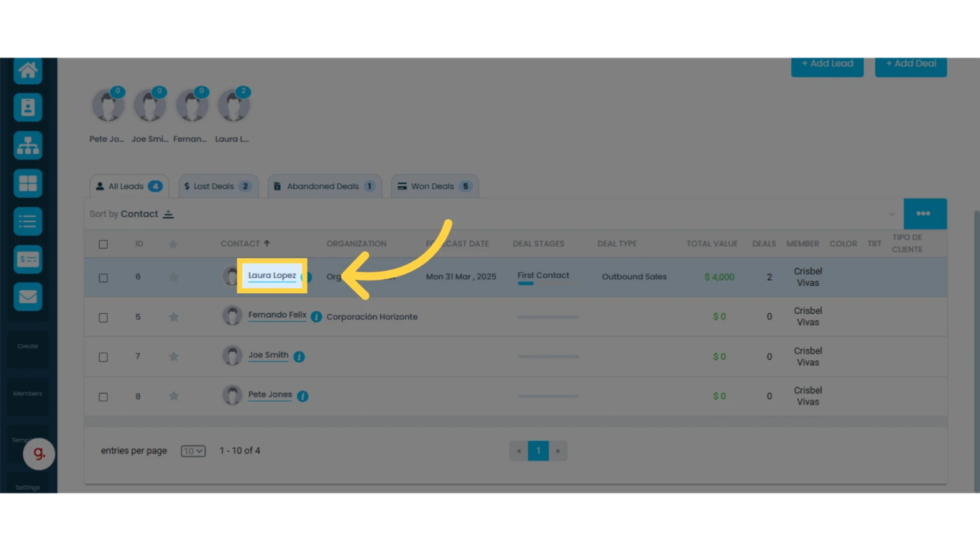Check the Laura Lopez row checkbox
Viewport: 980px width, 551px height.
103,278
